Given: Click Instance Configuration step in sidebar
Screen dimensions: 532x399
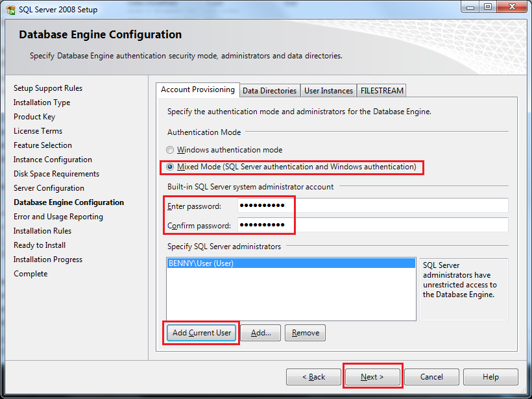Looking at the screenshot, I should pos(53,160).
